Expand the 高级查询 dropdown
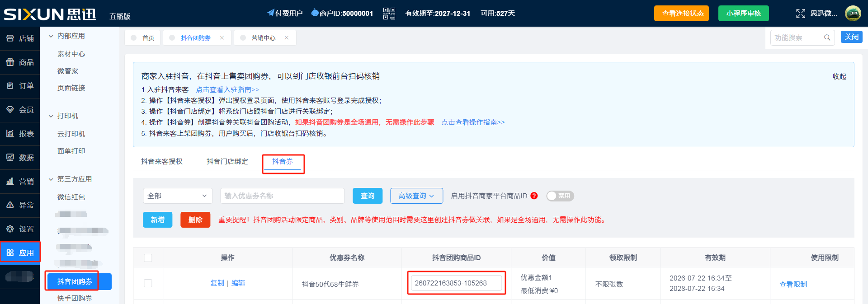This screenshot has height=304, width=868. [416, 196]
